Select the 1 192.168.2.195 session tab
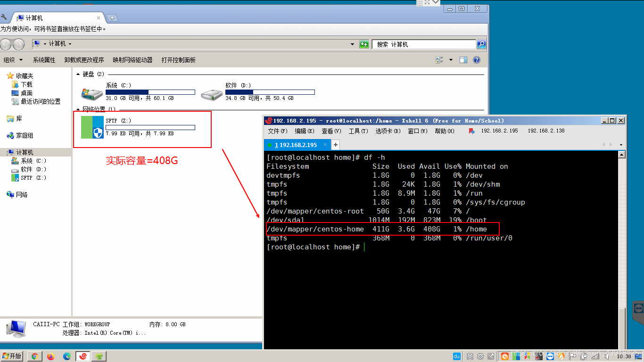 click(x=297, y=145)
